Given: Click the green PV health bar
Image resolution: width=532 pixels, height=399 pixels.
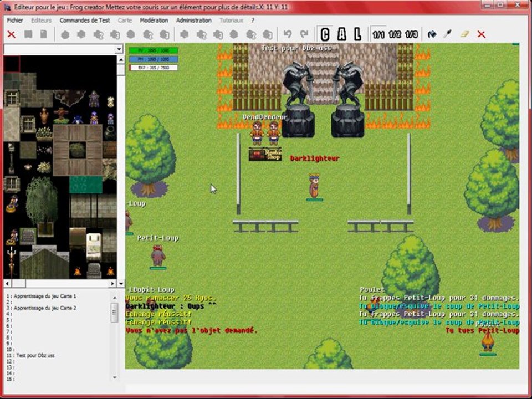Looking at the screenshot, I should [x=154, y=50].
